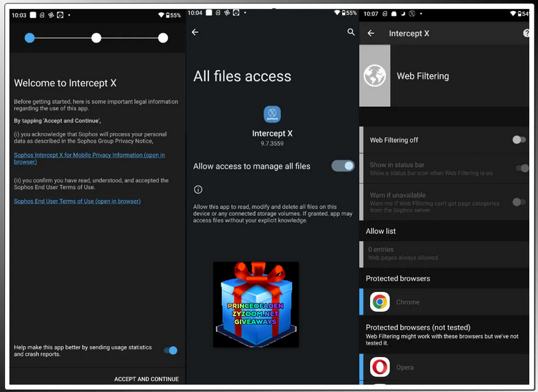
Task: Open Sophos End User Terms of Use link
Action: [x=77, y=201]
